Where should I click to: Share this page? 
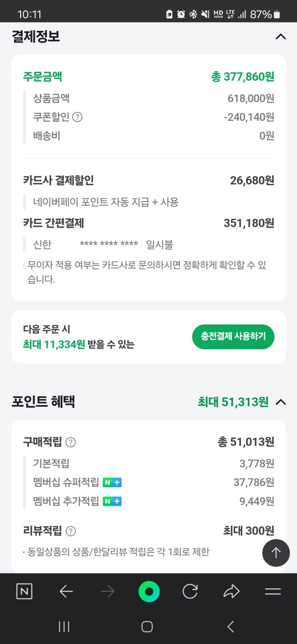231,591
